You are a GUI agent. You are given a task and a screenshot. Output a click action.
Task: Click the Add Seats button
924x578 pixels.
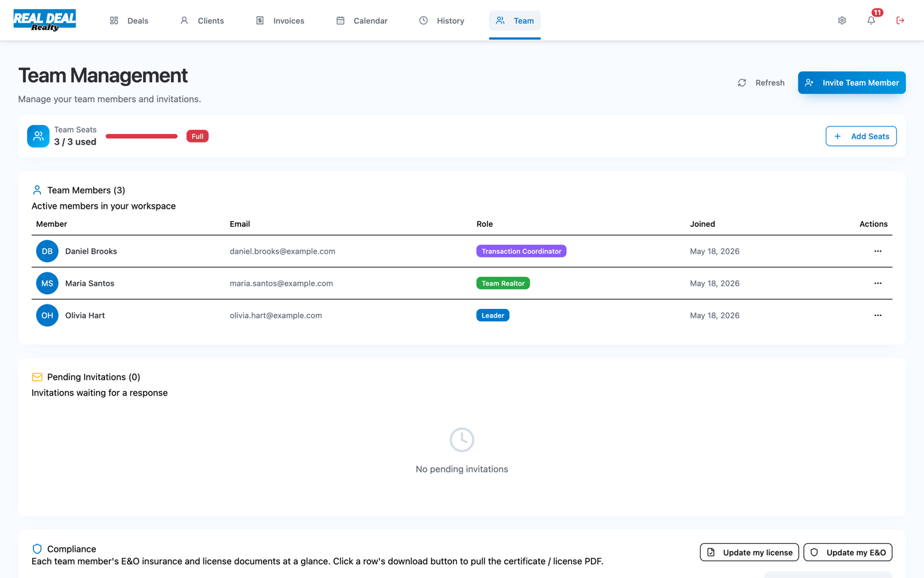861,136
